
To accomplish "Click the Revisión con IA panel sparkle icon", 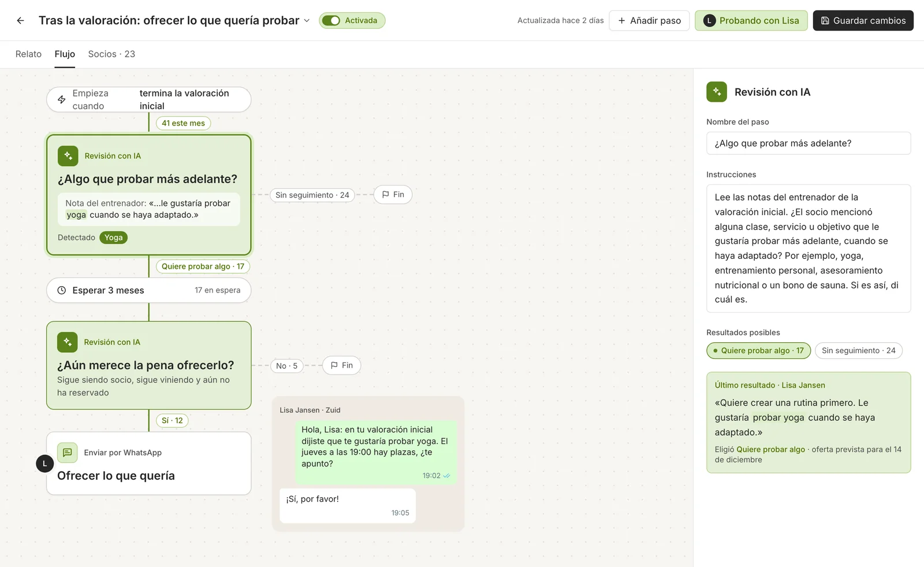I will [x=717, y=92].
